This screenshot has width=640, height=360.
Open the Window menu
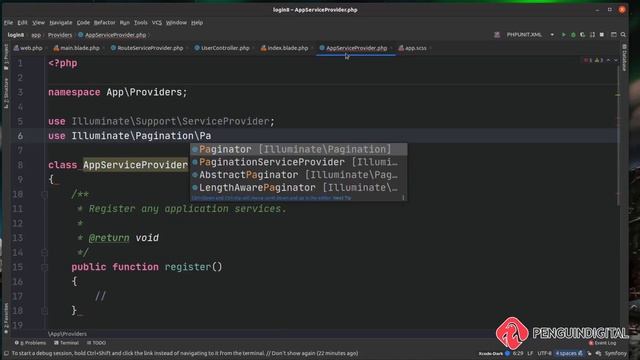pyautogui.click(x=176, y=22)
